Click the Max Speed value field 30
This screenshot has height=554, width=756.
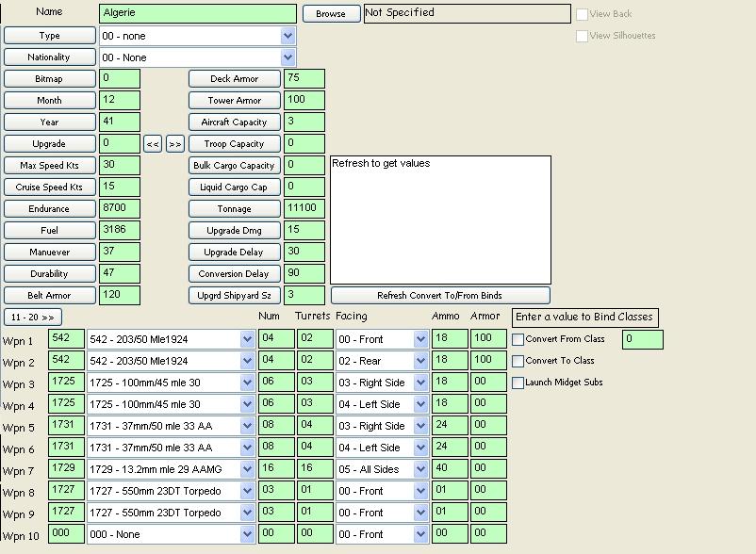coord(120,165)
